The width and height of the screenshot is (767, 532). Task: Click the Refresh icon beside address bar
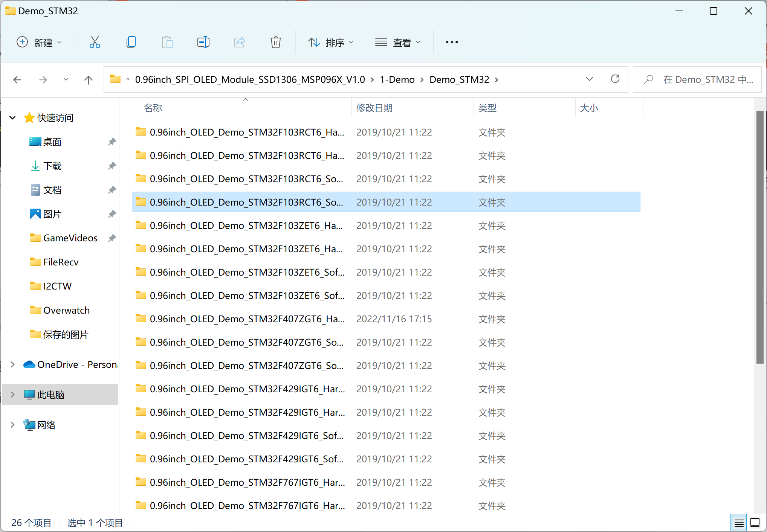(615, 79)
